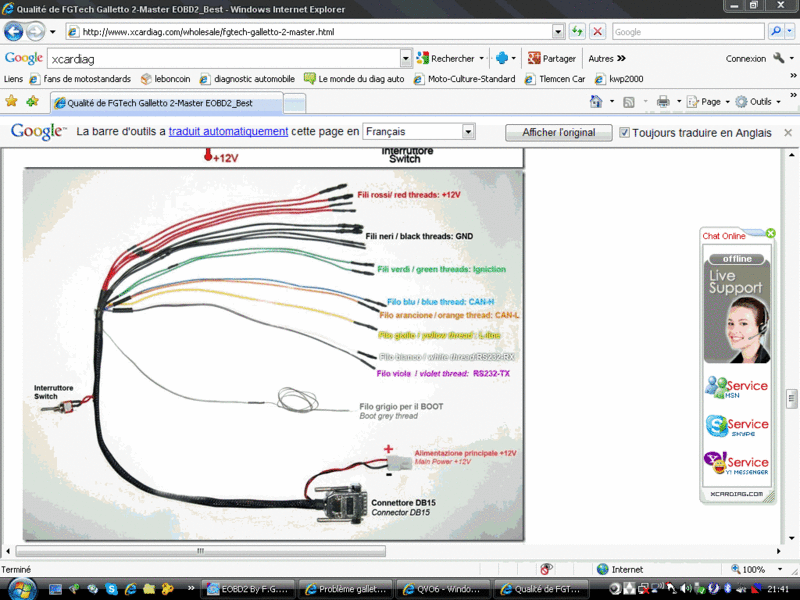Click the RSS feeds icon
800x600 pixels.
coord(629,102)
